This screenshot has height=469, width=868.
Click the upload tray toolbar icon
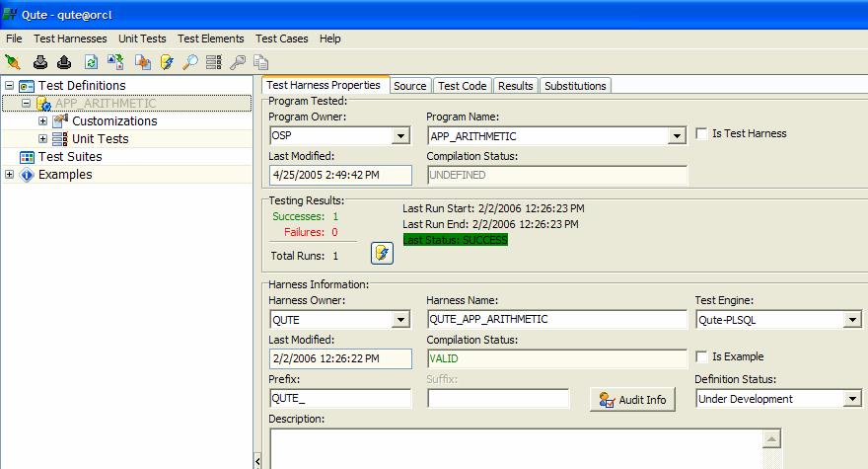[x=64, y=62]
